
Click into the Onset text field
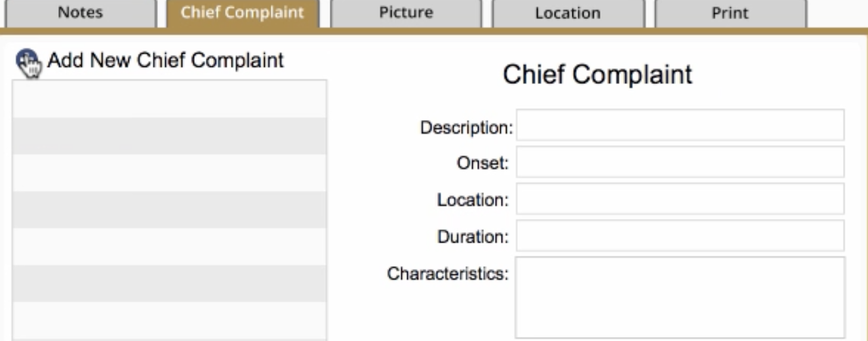coord(680,162)
